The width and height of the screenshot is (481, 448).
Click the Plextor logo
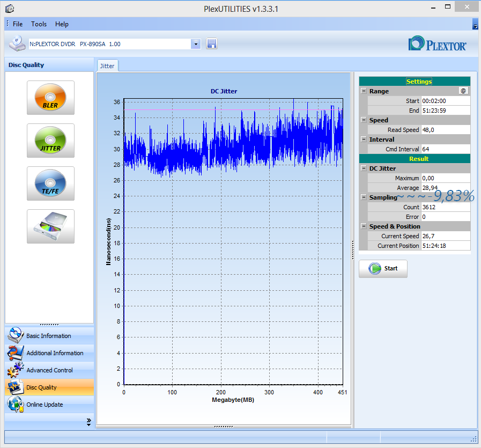coord(437,43)
